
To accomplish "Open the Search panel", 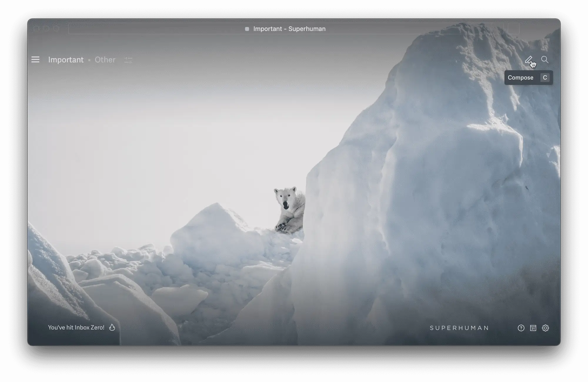I will tap(545, 60).
